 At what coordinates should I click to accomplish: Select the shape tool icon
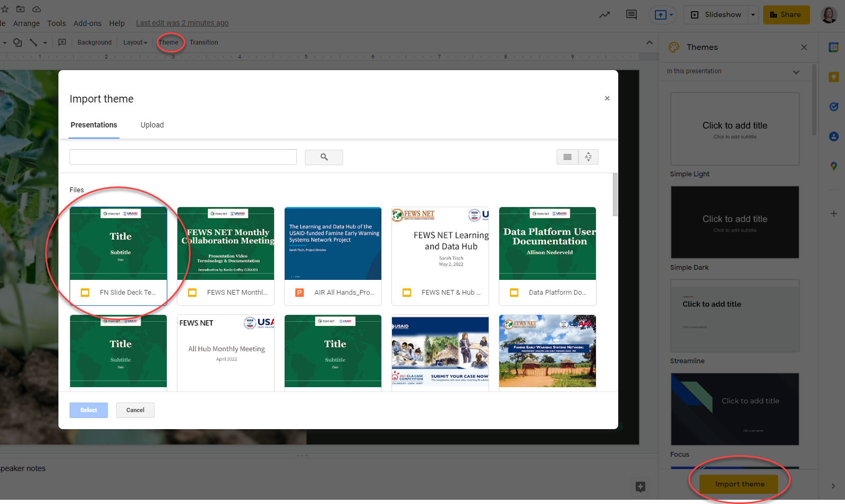point(18,42)
